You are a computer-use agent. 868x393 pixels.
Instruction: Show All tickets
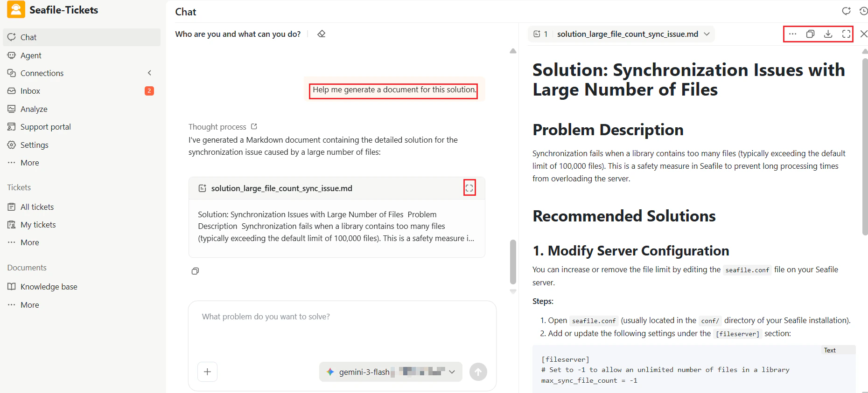82,207
